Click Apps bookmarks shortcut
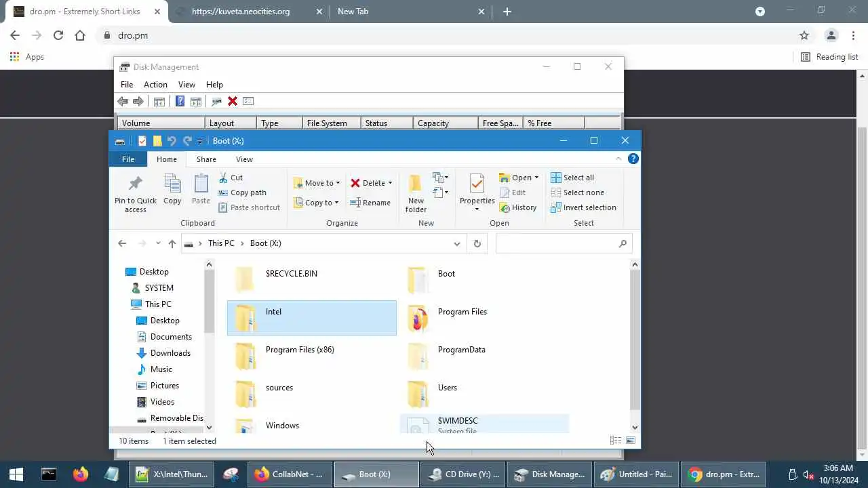Viewport: 868px width, 488px height. pos(27,57)
